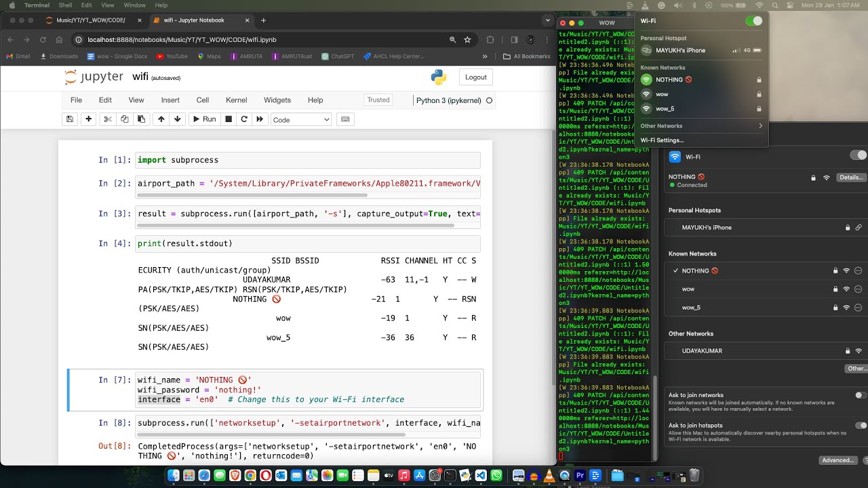Paste cells below using clipboard icon

click(141, 119)
